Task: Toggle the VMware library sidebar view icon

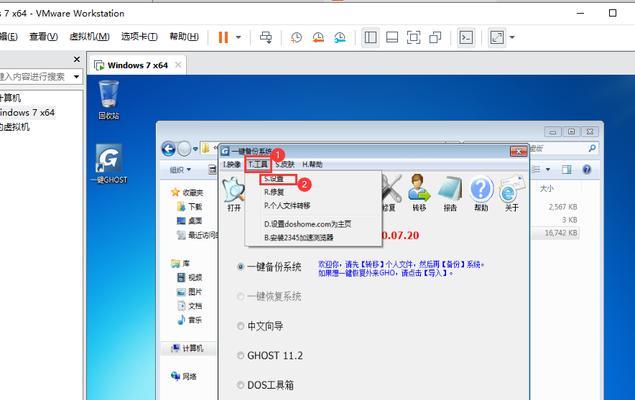Action: [x=371, y=37]
